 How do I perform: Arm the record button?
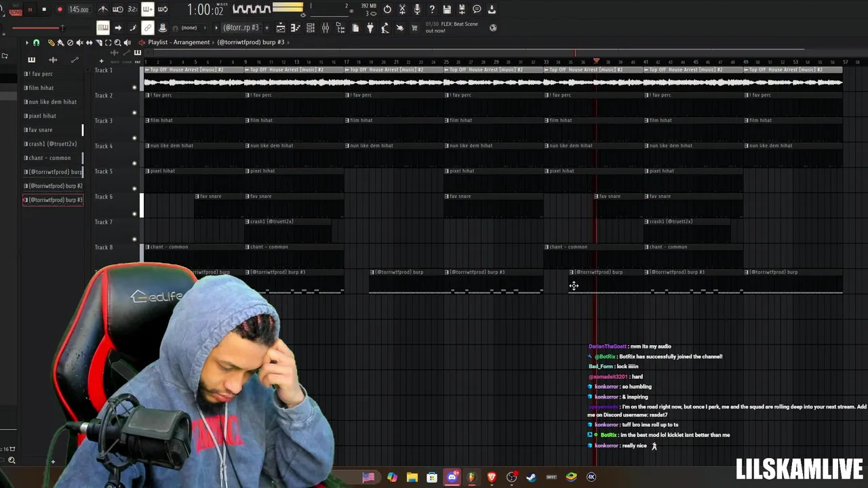[x=60, y=9]
